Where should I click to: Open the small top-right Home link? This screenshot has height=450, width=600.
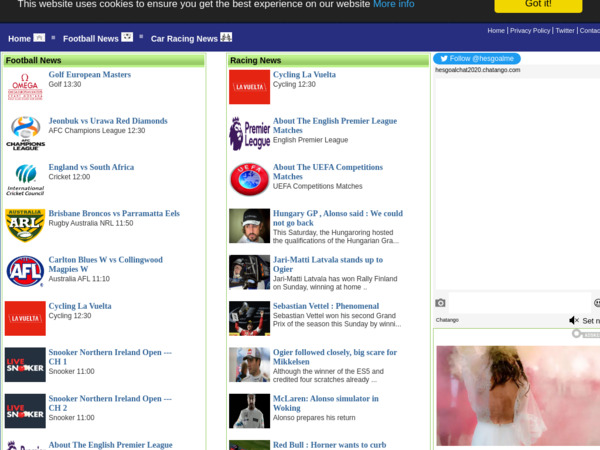[x=496, y=31]
